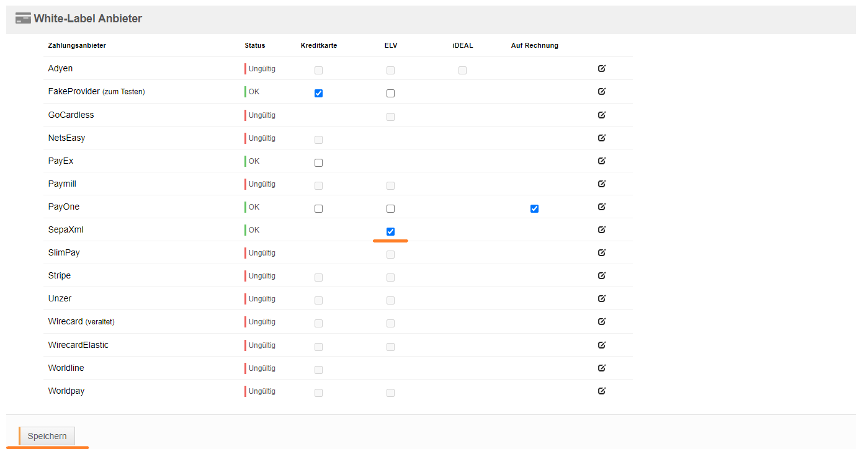The image size is (868, 449).
Task: Click GoCardless ELV checkbox
Action: tap(390, 117)
